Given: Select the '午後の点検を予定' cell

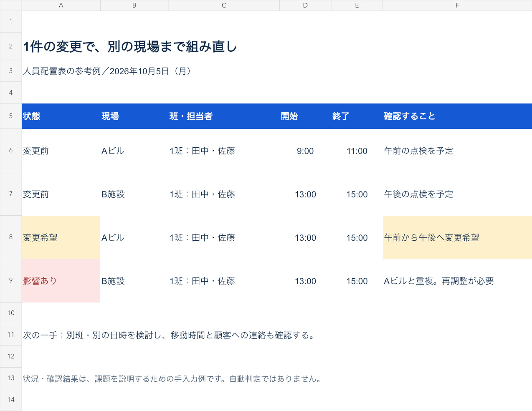Looking at the screenshot, I should tap(457, 194).
